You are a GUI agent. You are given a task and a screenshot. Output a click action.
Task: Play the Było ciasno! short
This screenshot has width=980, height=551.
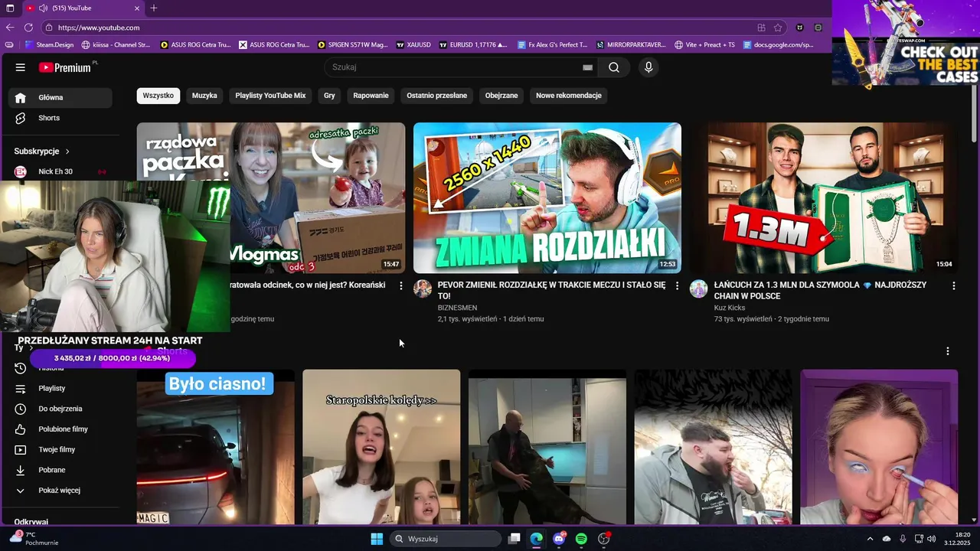tap(216, 447)
